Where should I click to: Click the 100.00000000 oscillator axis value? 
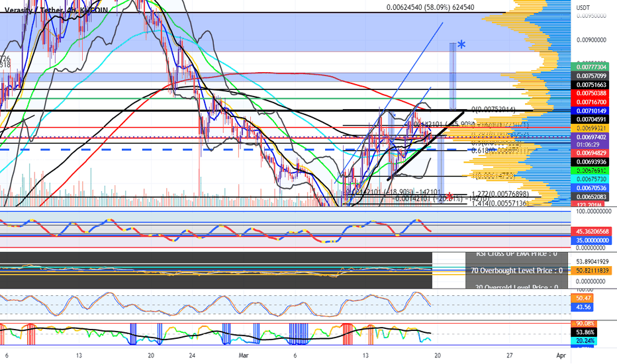[x=593, y=211]
